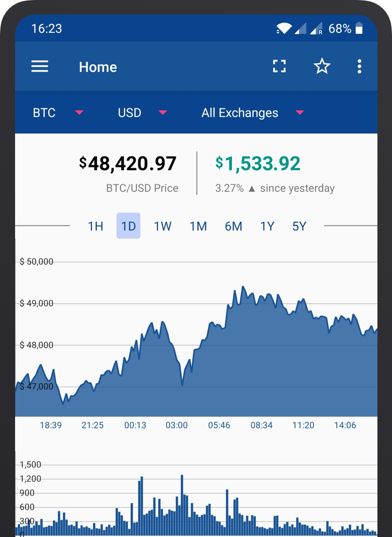Open the hamburger navigation menu

pyautogui.click(x=40, y=67)
